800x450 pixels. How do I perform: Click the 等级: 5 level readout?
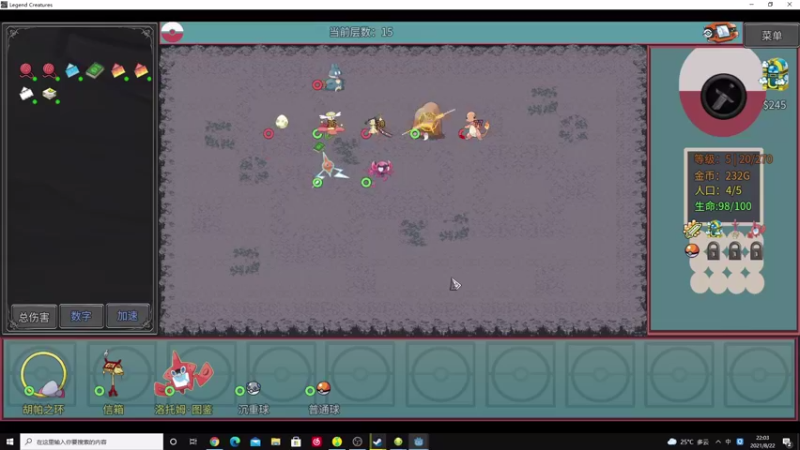point(732,159)
